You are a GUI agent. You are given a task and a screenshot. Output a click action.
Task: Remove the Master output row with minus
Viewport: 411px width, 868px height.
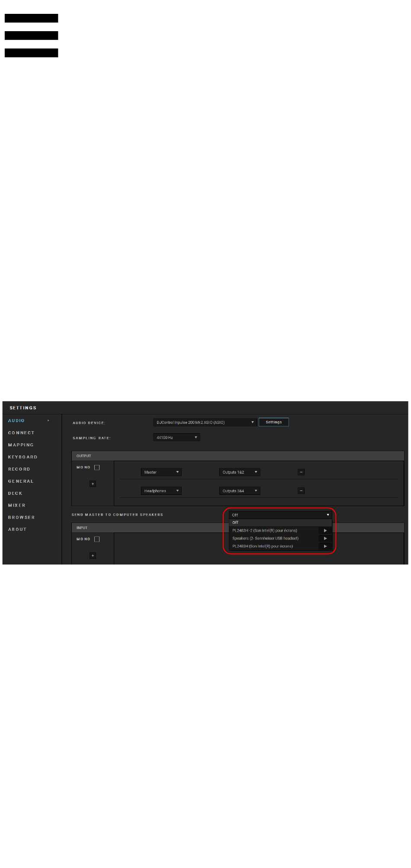pyautogui.click(x=301, y=472)
